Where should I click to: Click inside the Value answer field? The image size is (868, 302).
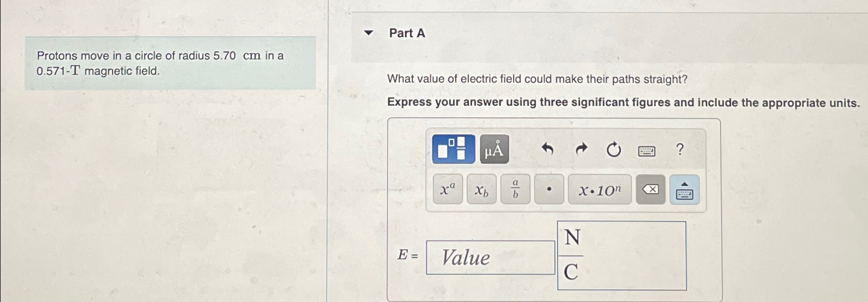click(490, 258)
